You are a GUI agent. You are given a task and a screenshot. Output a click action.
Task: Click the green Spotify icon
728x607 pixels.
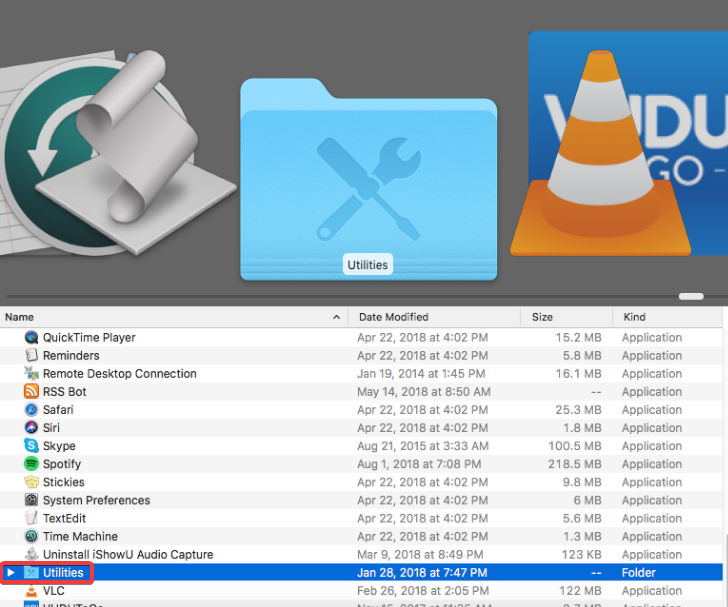click(x=31, y=464)
